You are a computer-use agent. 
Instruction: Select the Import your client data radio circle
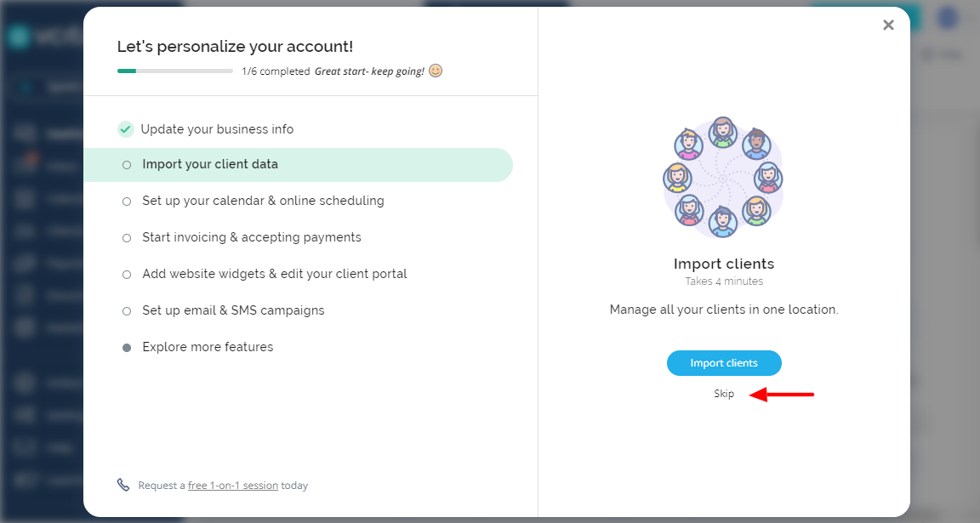click(127, 165)
